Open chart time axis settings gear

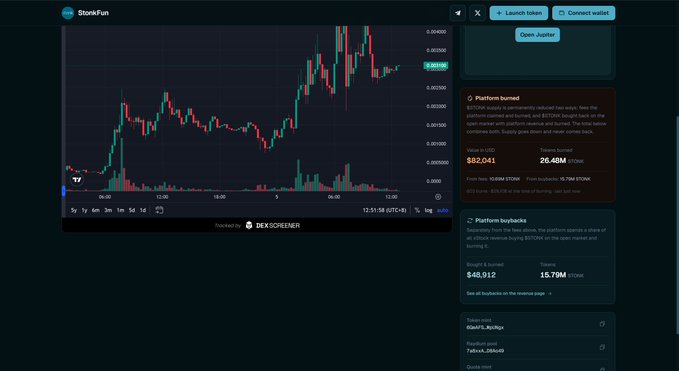click(438, 197)
